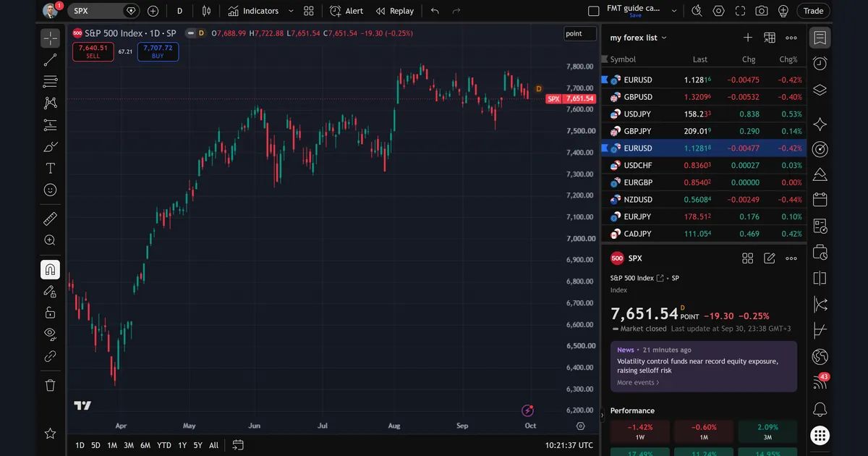Start bar Replay mode

tap(395, 11)
